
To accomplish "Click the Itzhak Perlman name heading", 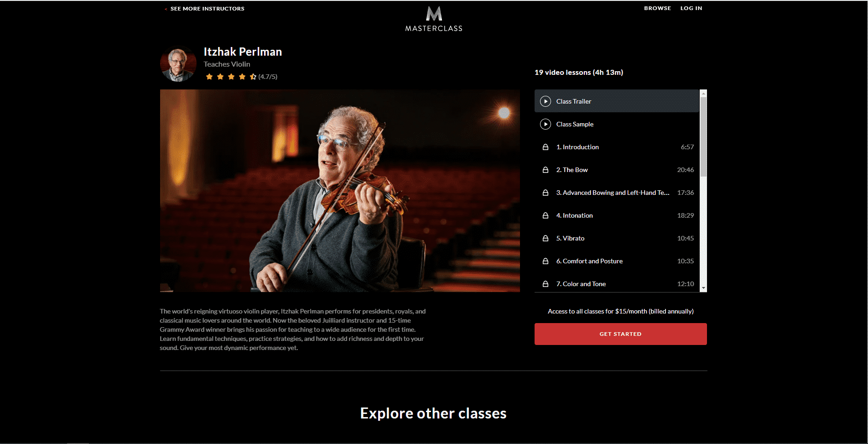I will [x=243, y=52].
